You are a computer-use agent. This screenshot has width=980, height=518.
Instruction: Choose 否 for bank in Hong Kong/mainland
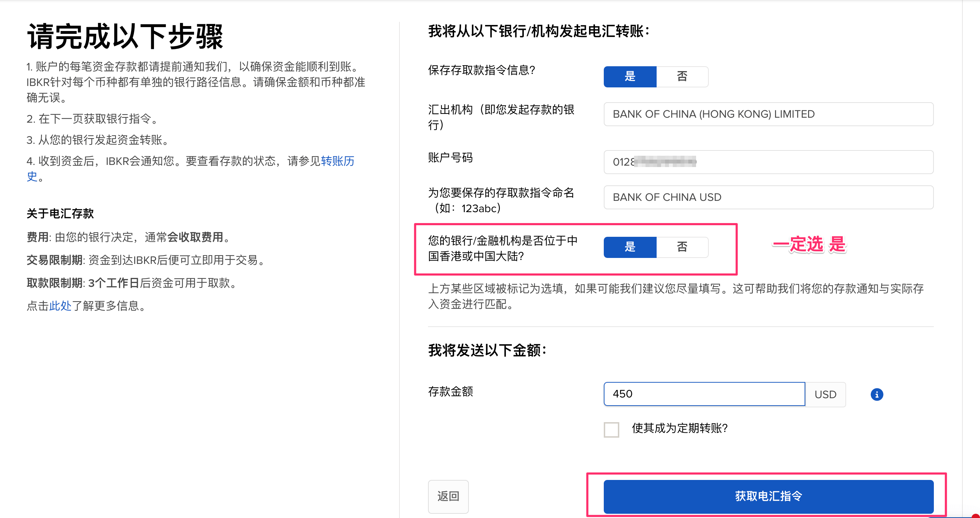682,247
